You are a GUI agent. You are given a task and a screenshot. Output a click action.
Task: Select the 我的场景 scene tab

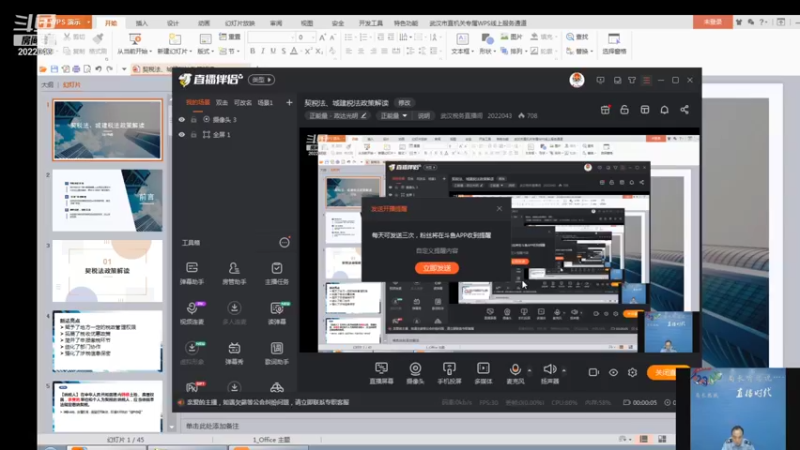tap(197, 103)
